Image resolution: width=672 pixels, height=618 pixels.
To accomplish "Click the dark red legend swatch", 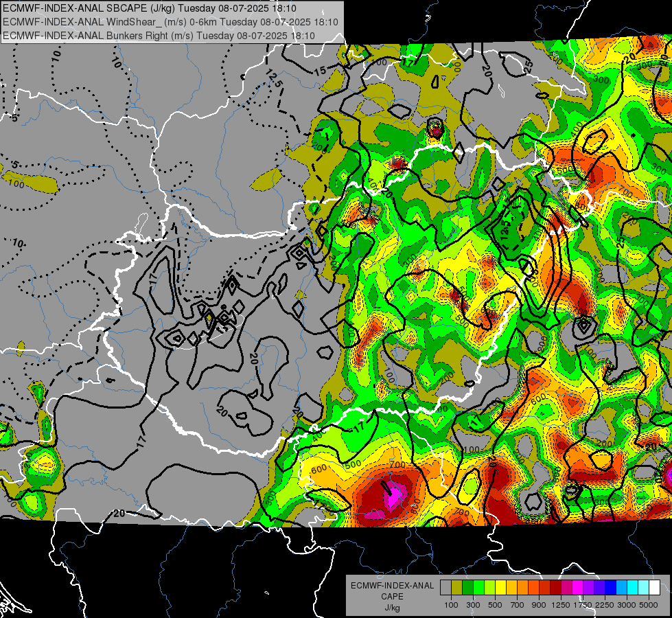I will point(555,587).
